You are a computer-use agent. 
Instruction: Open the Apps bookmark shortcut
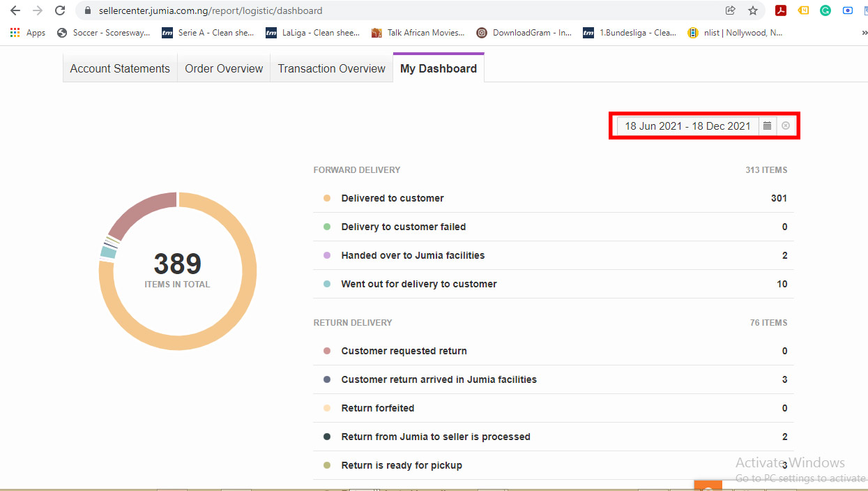point(28,33)
